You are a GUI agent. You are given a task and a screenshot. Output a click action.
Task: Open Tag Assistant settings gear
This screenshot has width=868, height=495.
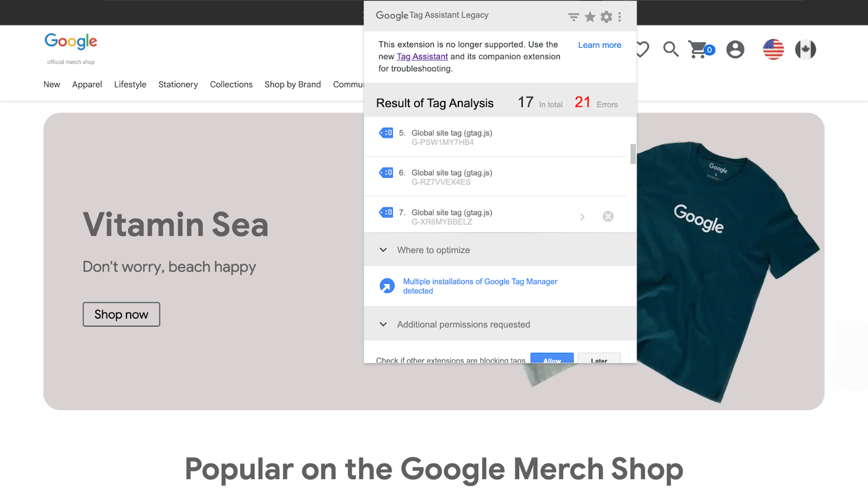coord(607,17)
